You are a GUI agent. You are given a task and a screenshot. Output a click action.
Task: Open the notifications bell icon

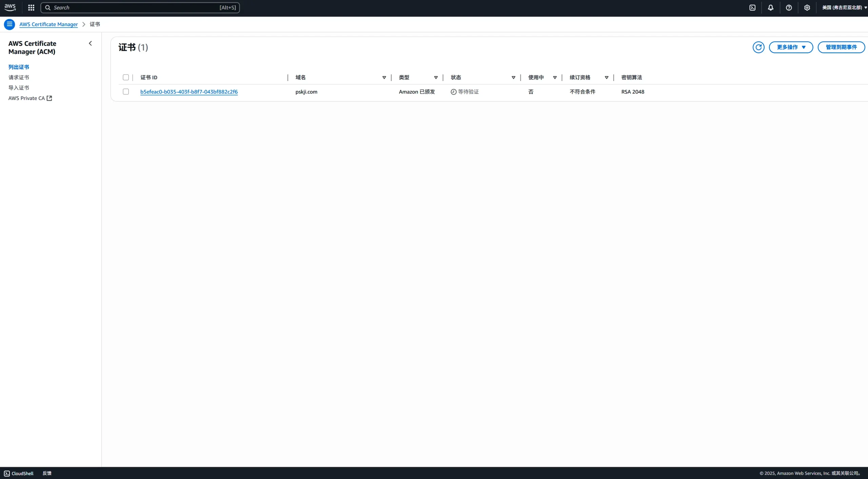771,7
